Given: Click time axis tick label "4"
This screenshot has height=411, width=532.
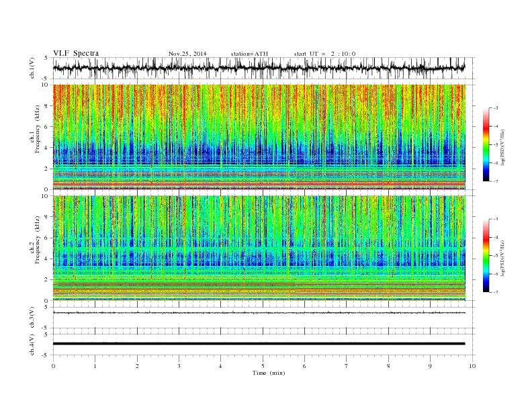Looking at the screenshot, I should point(221,366).
